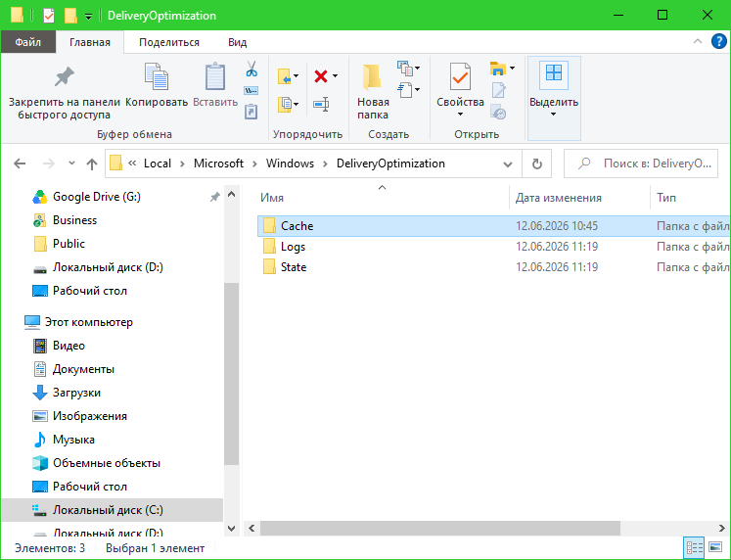Open the Файл menu
The width and height of the screenshot is (731, 560).
(x=28, y=42)
